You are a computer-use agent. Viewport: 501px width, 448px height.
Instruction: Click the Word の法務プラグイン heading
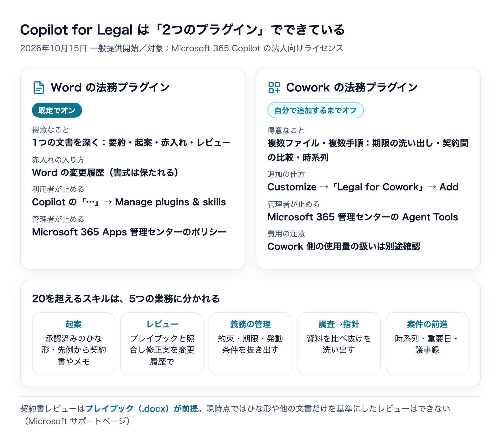coord(110,88)
